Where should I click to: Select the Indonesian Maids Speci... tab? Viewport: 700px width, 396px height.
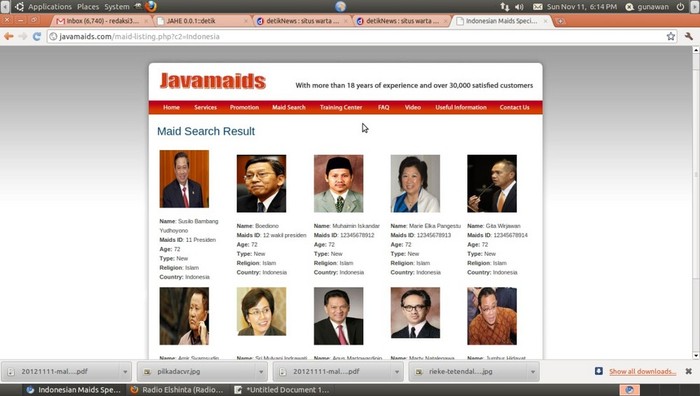(502, 21)
